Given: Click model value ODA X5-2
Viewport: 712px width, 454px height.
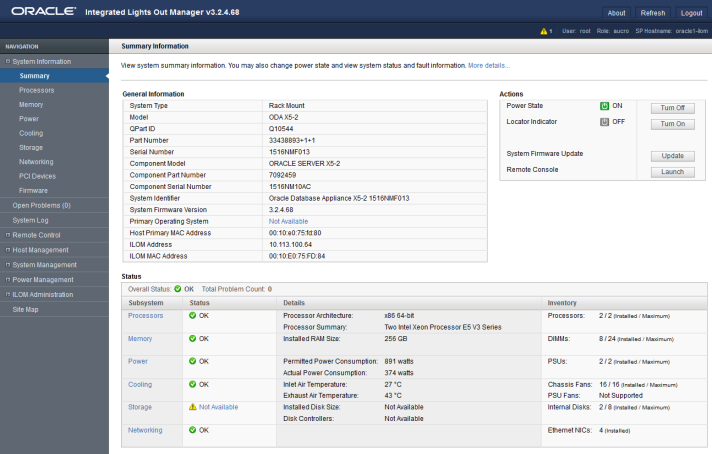Looking at the screenshot, I should [283, 117].
